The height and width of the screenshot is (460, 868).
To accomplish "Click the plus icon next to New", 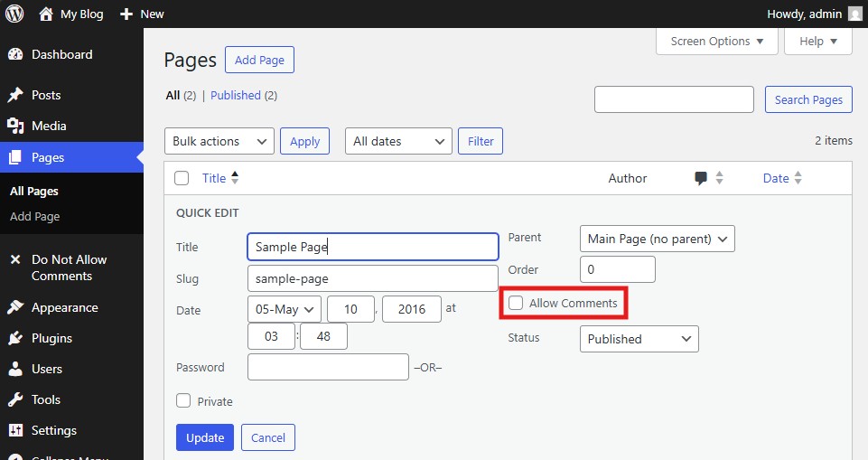I will (126, 14).
